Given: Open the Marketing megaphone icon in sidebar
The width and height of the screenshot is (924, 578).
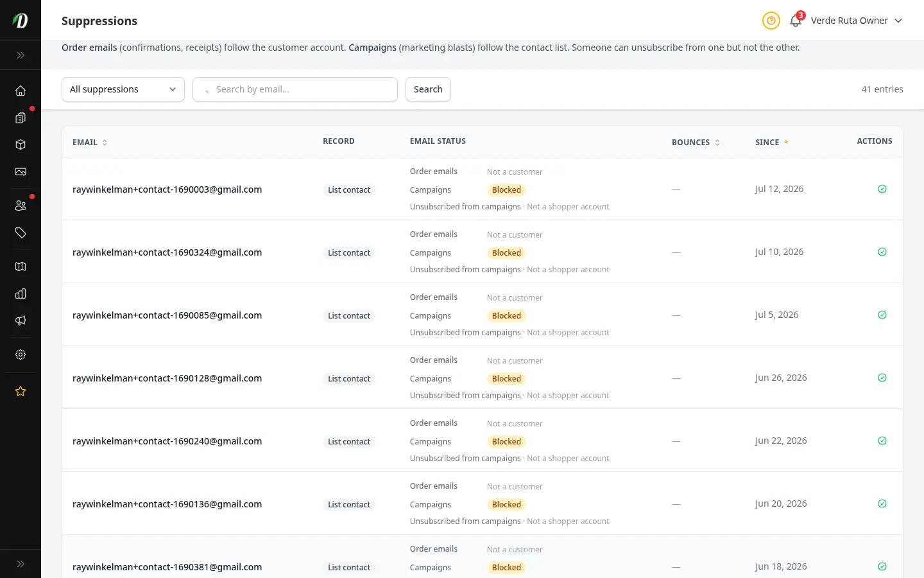Looking at the screenshot, I should click(21, 320).
